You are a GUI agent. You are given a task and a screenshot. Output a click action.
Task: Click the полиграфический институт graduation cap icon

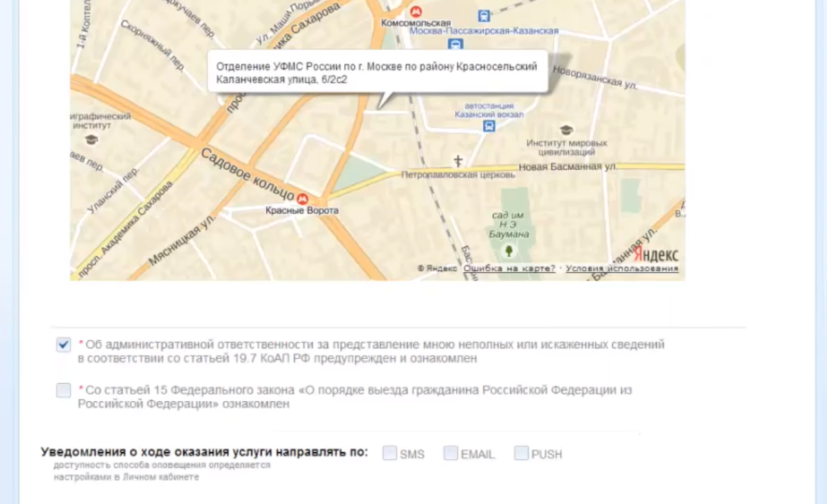click(x=91, y=139)
